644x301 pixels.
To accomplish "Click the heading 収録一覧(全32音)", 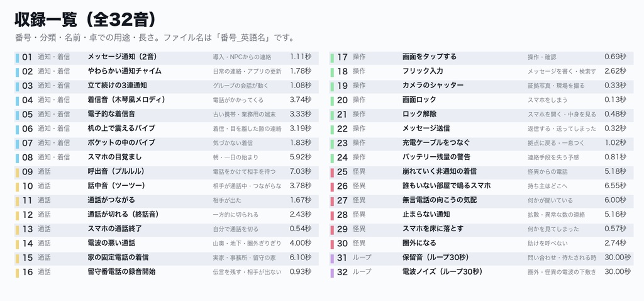I will [86, 20].
